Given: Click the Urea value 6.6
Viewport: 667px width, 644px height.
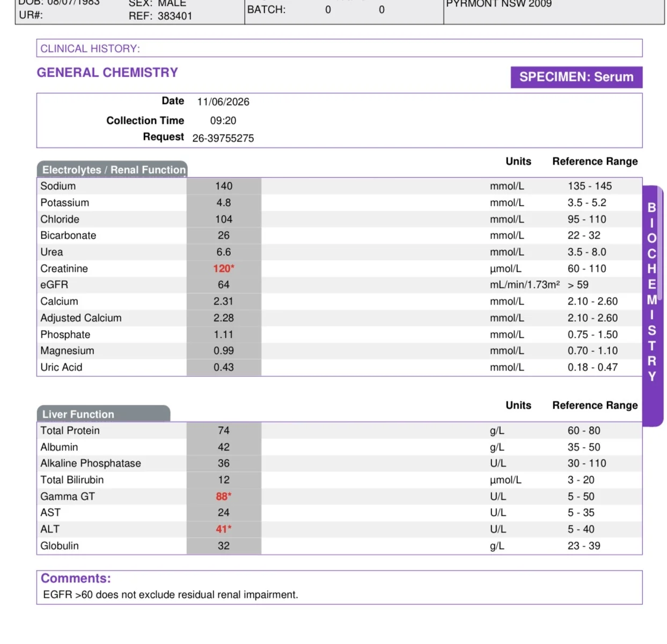Looking at the screenshot, I should [x=224, y=252].
